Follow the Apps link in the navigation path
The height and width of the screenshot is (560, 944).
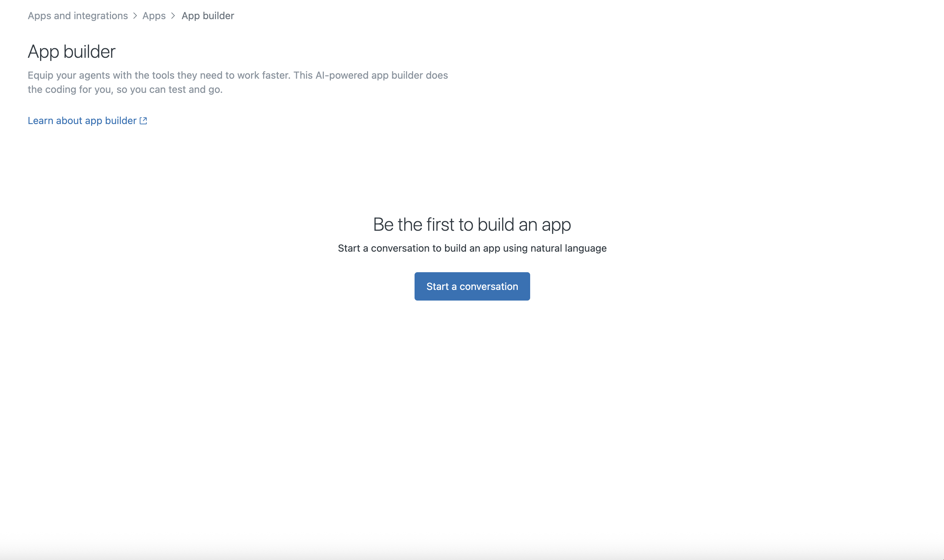[154, 16]
